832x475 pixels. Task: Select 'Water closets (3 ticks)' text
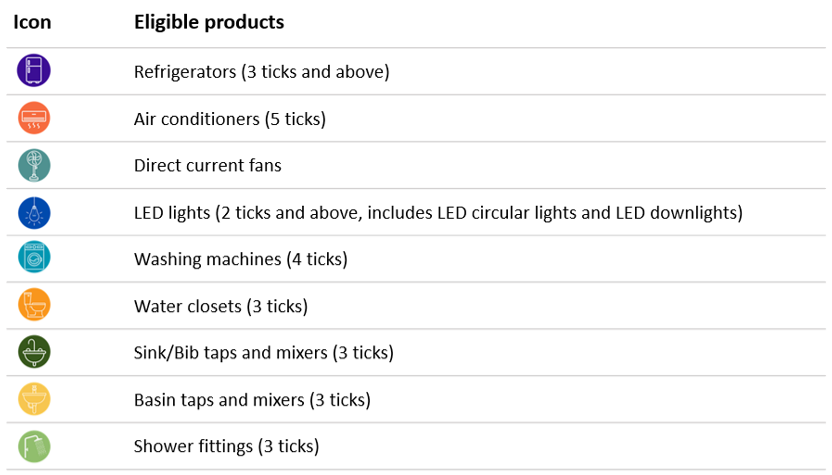point(221,306)
